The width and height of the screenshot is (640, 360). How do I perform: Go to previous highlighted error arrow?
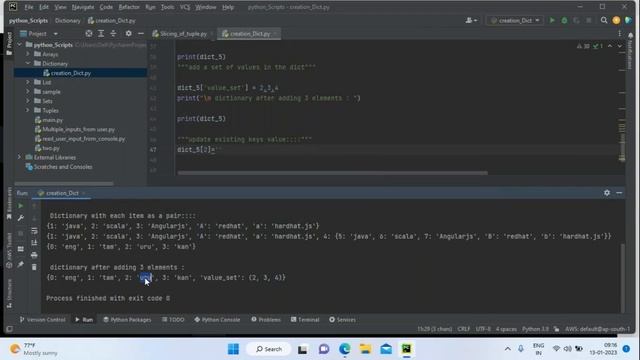(x=610, y=46)
